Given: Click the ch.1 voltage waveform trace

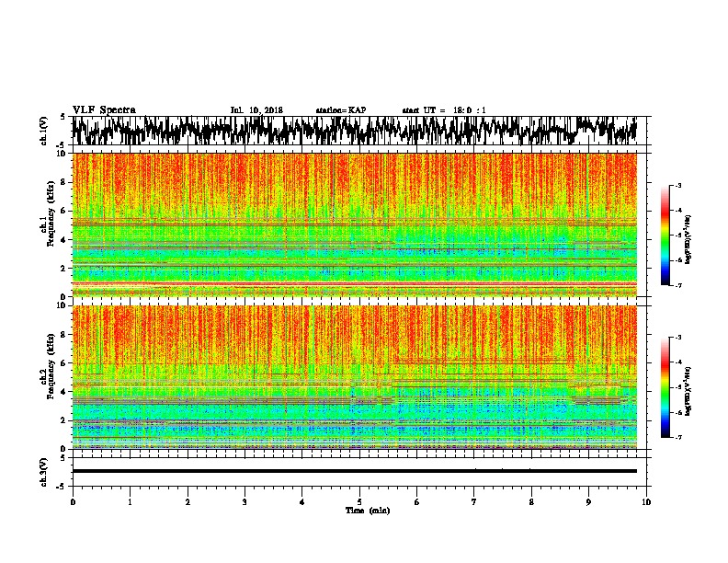Looking at the screenshot, I should tap(354, 131).
